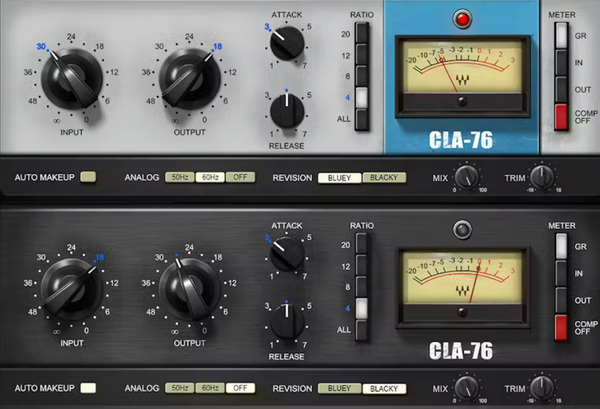Toggle red COMP OFF button on Bluey unit

[x=561, y=117]
